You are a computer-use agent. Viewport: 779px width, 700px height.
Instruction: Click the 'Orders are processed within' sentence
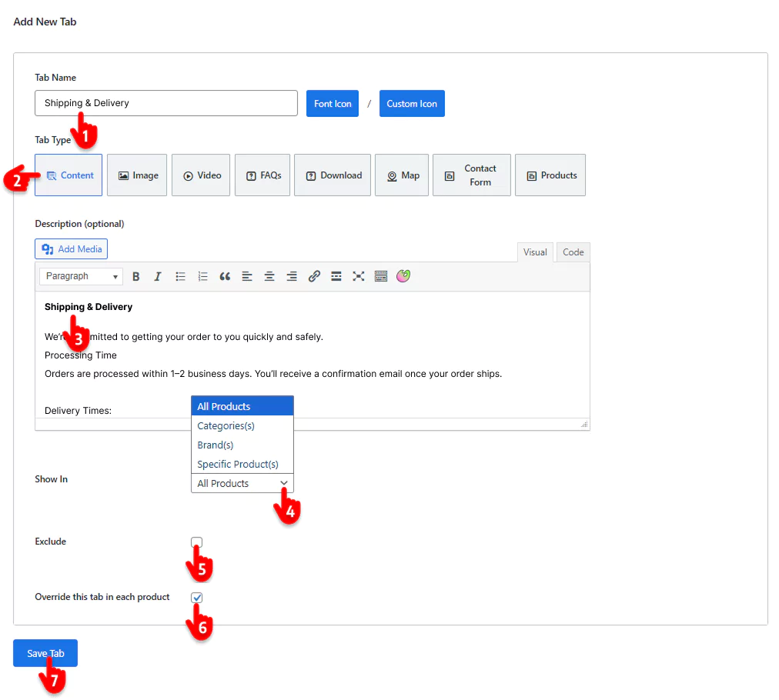click(x=273, y=374)
